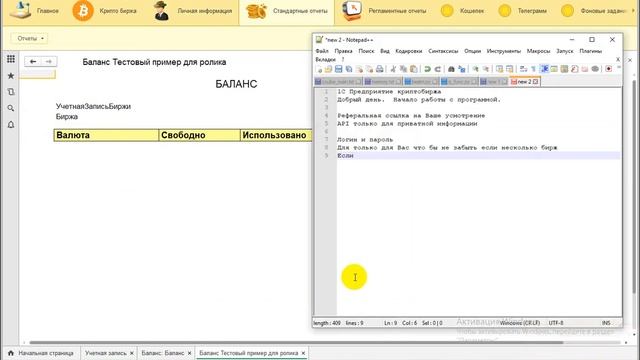Open the Поиск menu in Notepad++
640x360 pixels.
[366, 51]
